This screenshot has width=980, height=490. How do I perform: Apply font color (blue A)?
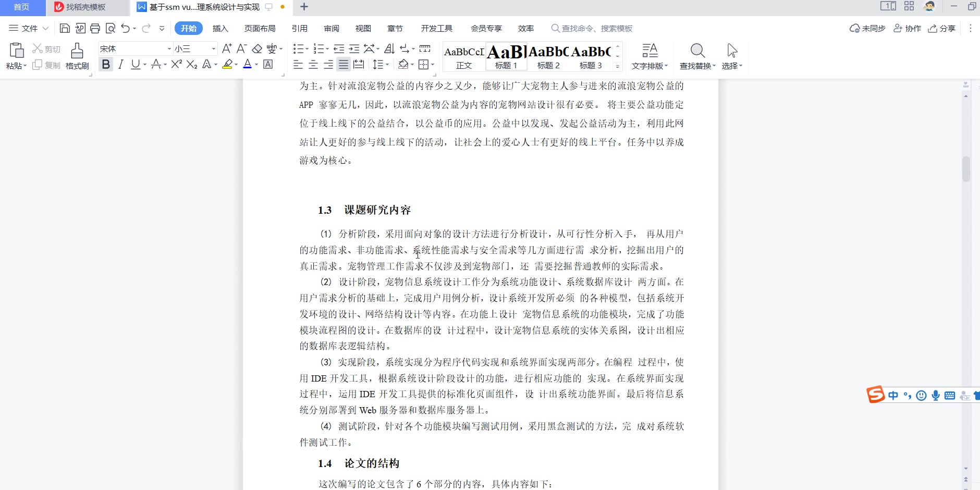point(248,64)
